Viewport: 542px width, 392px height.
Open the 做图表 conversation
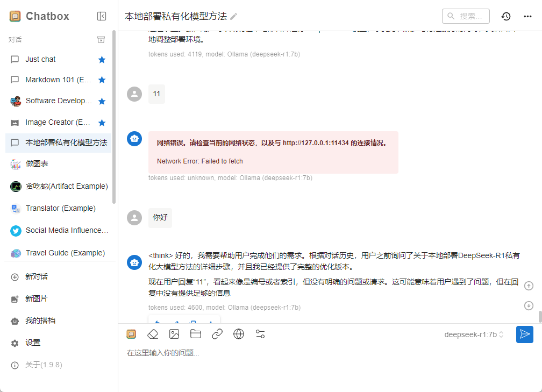click(59, 164)
